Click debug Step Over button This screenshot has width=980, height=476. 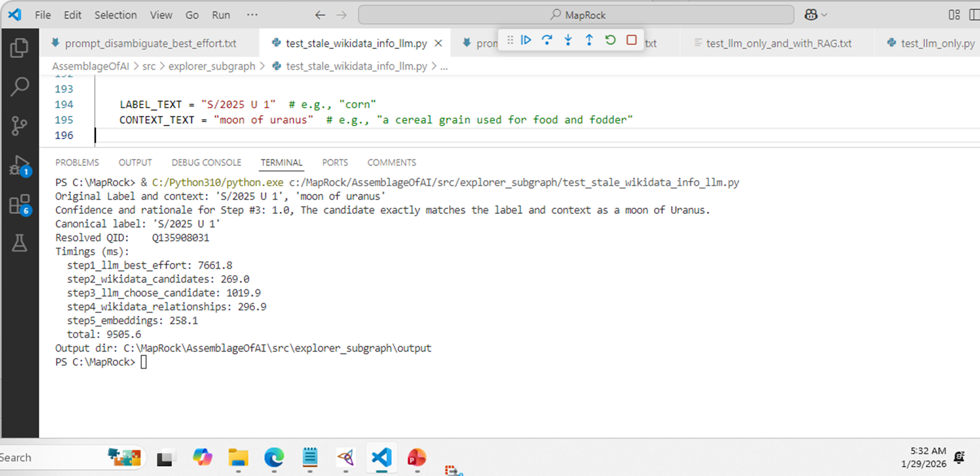click(547, 40)
